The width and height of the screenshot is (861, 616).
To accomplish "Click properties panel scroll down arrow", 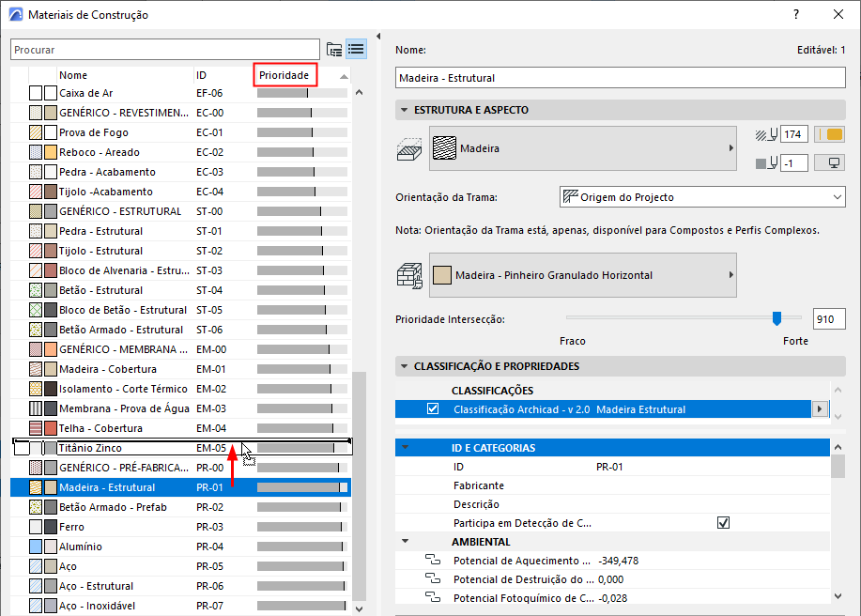I will tap(838, 595).
